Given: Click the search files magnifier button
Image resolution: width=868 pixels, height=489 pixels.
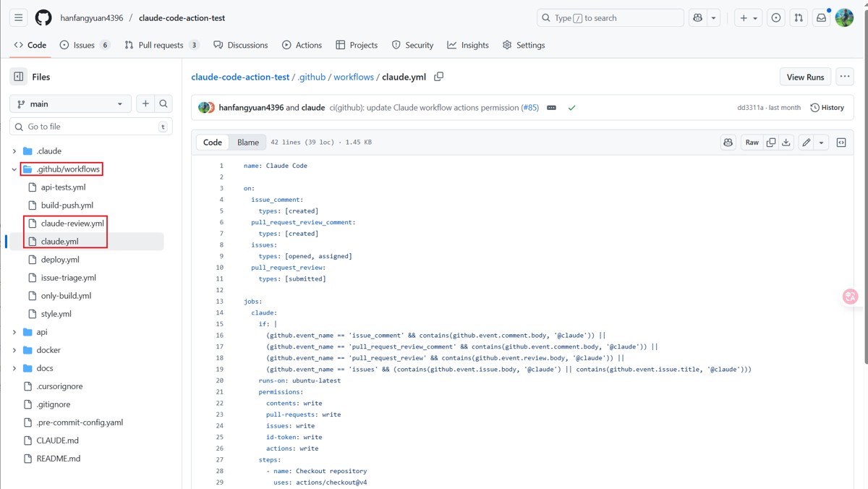Looking at the screenshot, I should (164, 104).
